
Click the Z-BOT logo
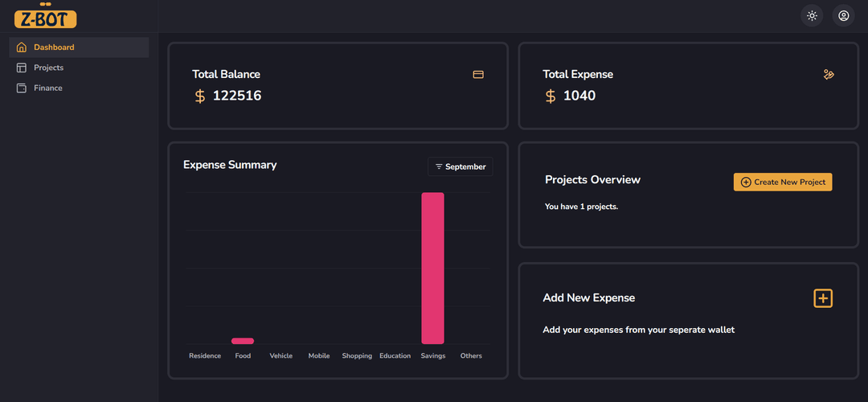[x=45, y=16]
